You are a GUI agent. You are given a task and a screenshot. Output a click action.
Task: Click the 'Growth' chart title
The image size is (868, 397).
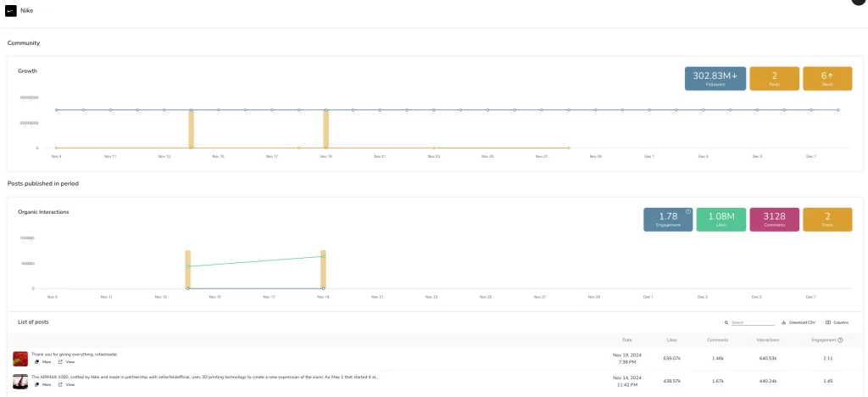click(27, 71)
